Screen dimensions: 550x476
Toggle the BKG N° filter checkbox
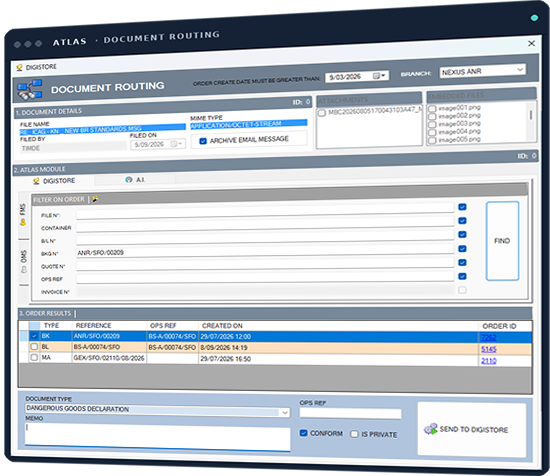click(x=462, y=249)
